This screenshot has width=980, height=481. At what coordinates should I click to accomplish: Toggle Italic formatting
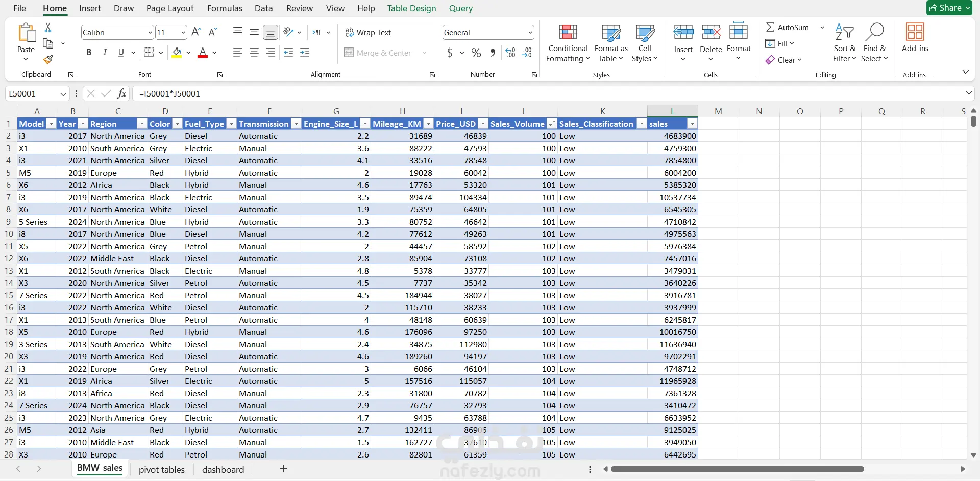tap(105, 53)
